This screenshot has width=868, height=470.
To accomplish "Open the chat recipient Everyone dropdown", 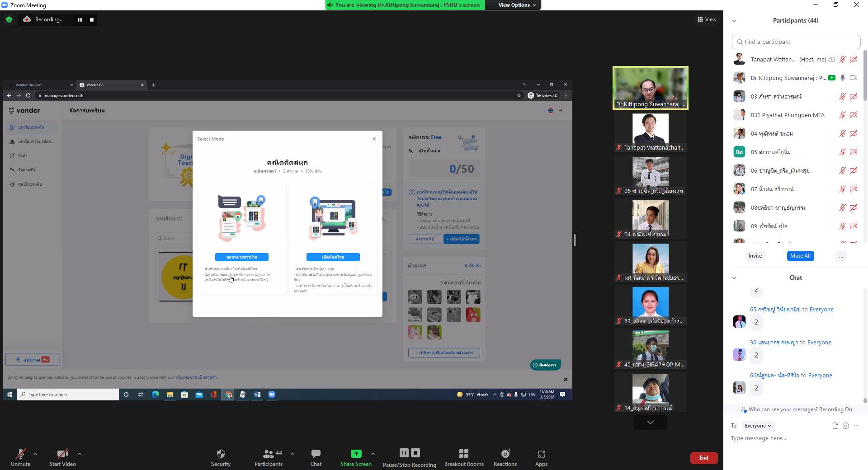I will coord(758,426).
